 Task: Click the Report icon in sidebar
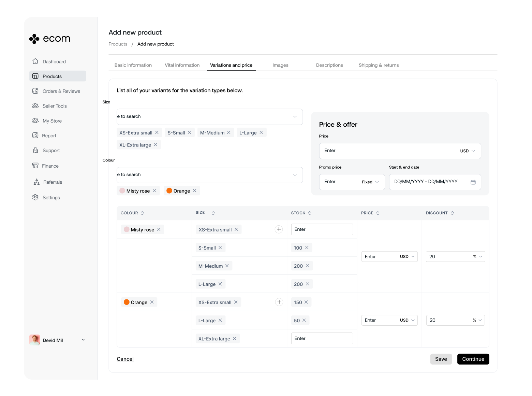[35, 136]
